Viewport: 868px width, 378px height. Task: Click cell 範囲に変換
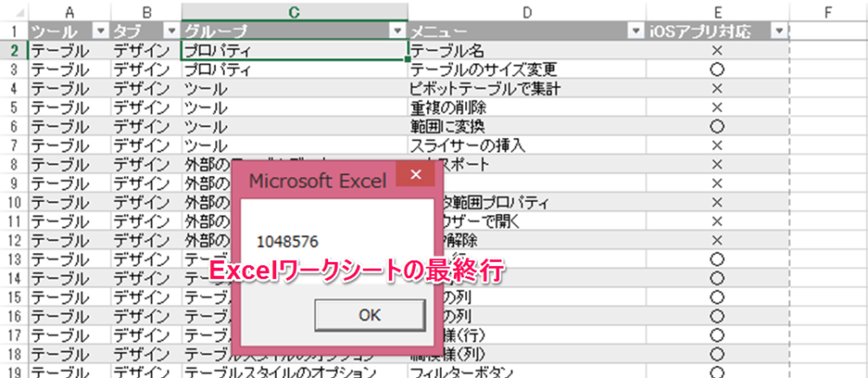coord(527,127)
